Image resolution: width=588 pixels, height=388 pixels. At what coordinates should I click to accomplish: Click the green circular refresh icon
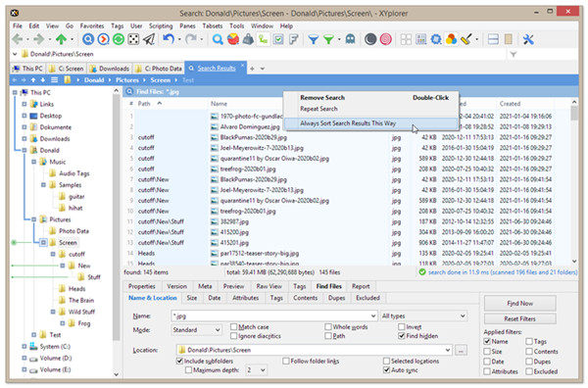[x=119, y=39]
